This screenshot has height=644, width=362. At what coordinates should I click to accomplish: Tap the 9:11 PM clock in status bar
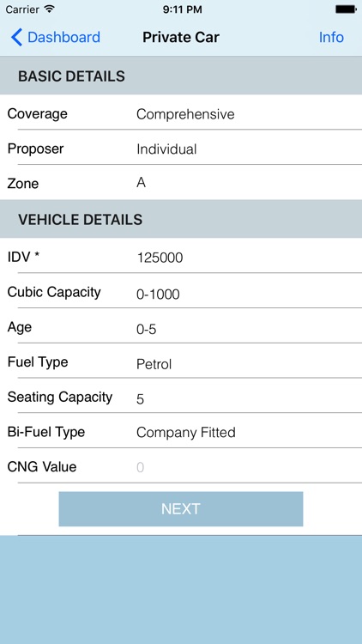point(182,9)
